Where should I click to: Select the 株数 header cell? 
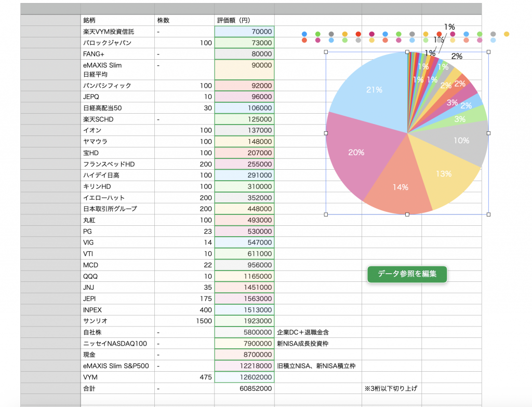tap(184, 20)
